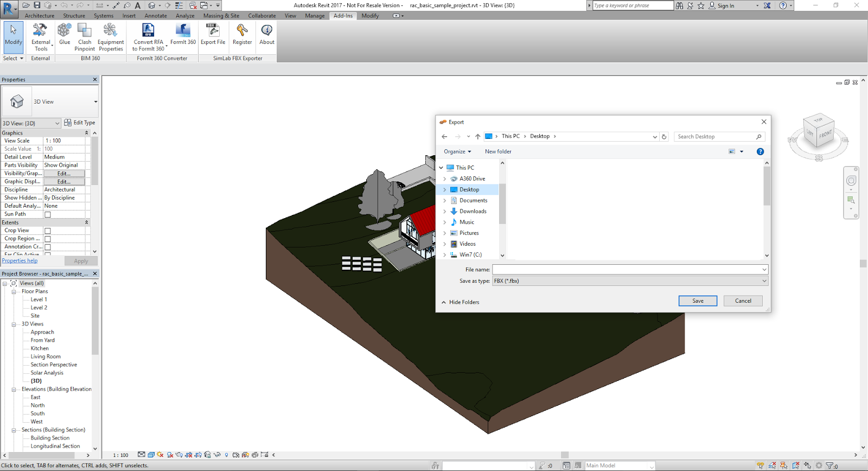Toggle the Sun Path control icon
Image resolution: width=868 pixels, height=471 pixels.
tap(161, 455)
